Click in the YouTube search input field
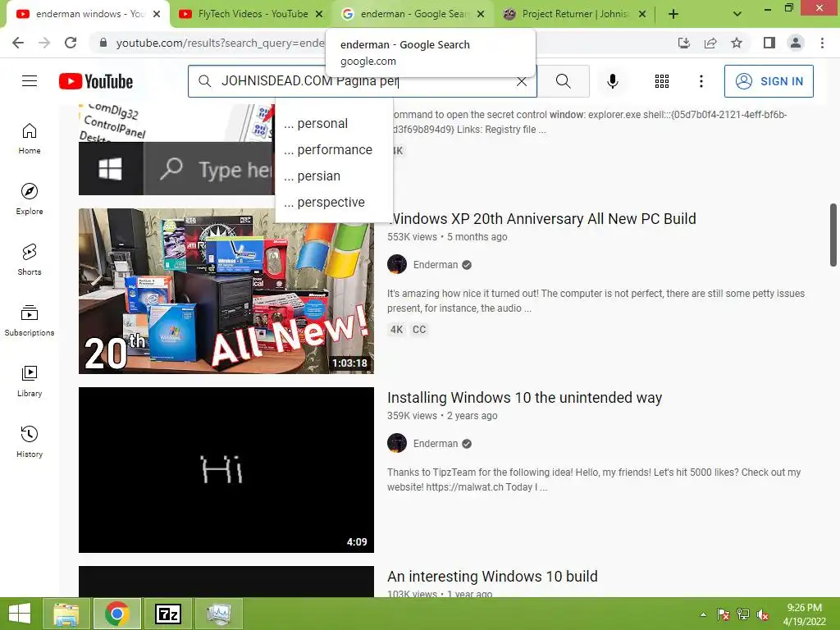This screenshot has height=630, width=840. (x=364, y=81)
